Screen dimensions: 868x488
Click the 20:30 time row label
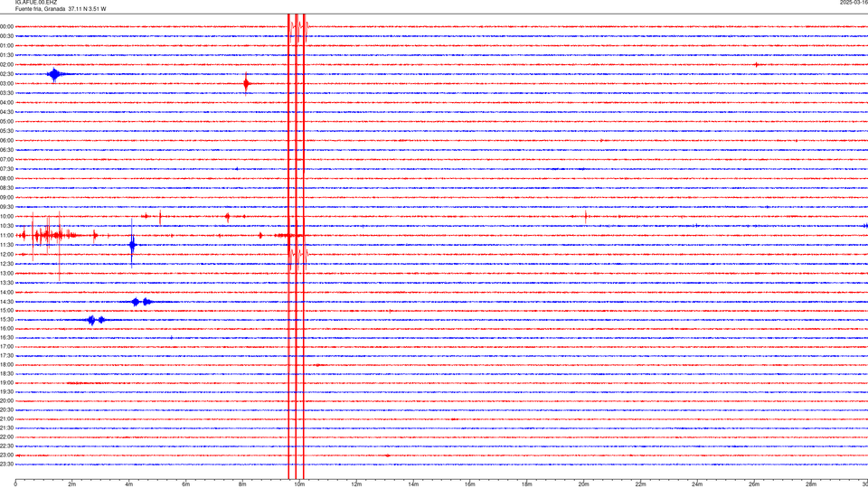[x=6, y=410]
